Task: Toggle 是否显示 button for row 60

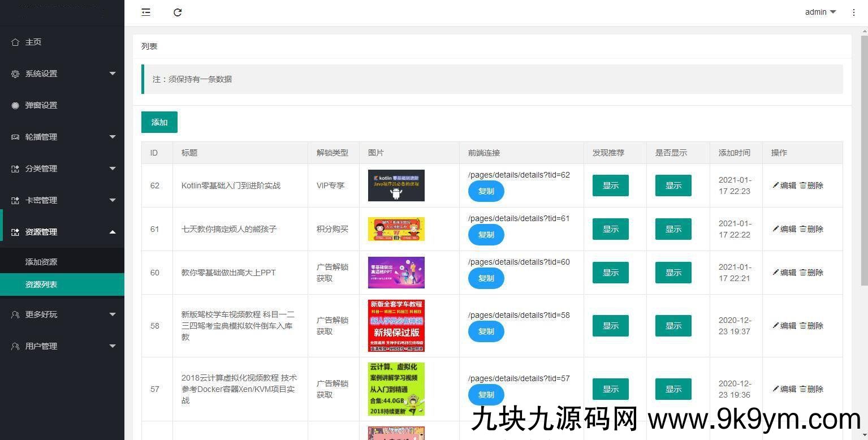Action: coord(673,273)
